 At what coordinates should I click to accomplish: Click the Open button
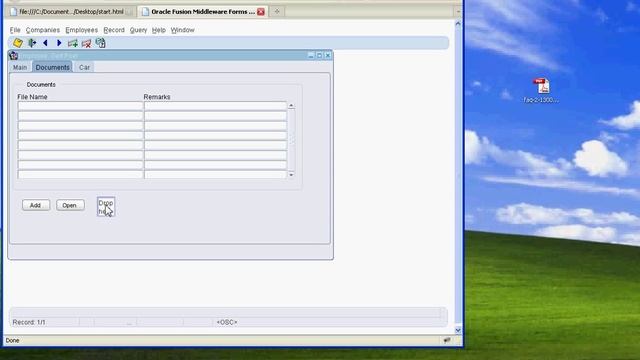(x=70, y=205)
